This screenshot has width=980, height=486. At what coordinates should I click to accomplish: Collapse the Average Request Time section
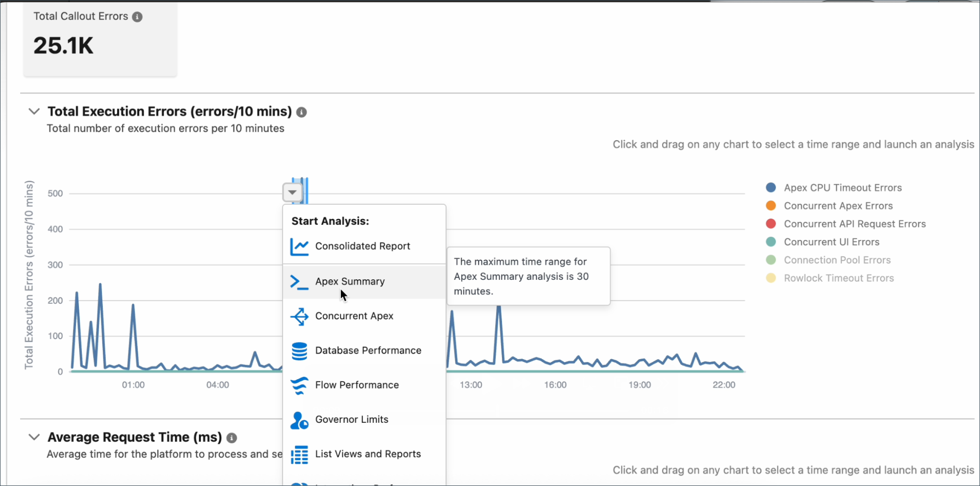coord(34,437)
